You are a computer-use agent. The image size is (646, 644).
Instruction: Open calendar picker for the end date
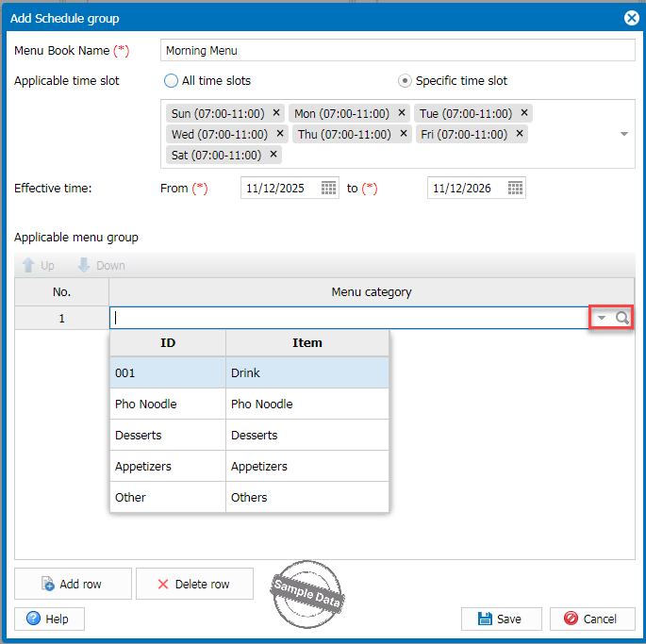(x=515, y=189)
